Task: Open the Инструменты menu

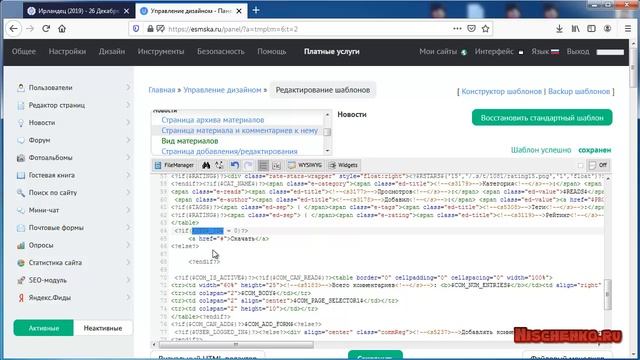Action: coord(161,51)
